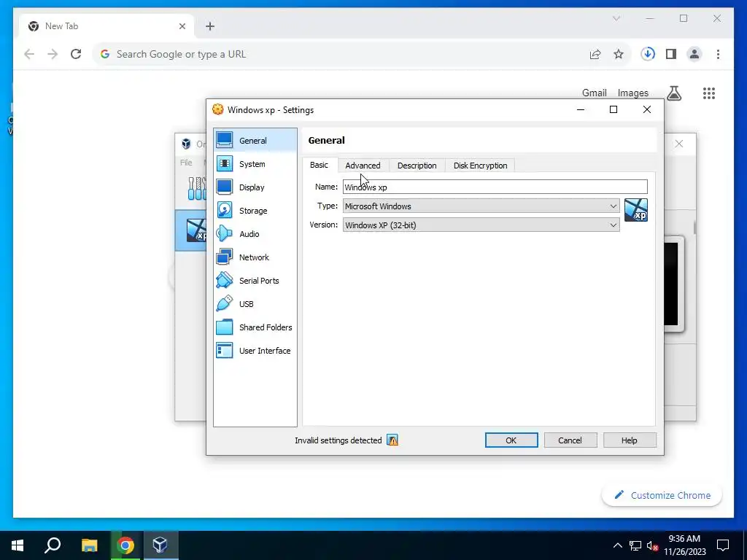
Task: Click the muted volume tray icon
Action: point(652,545)
